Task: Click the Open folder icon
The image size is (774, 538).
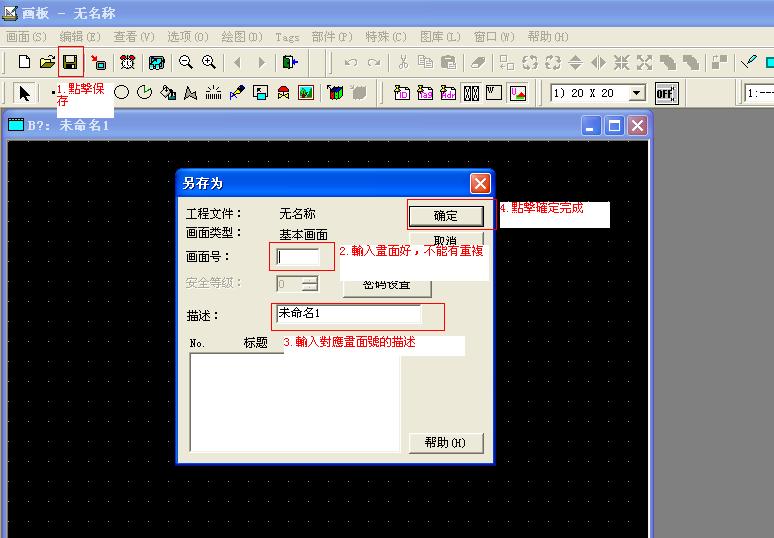Action: 46,62
